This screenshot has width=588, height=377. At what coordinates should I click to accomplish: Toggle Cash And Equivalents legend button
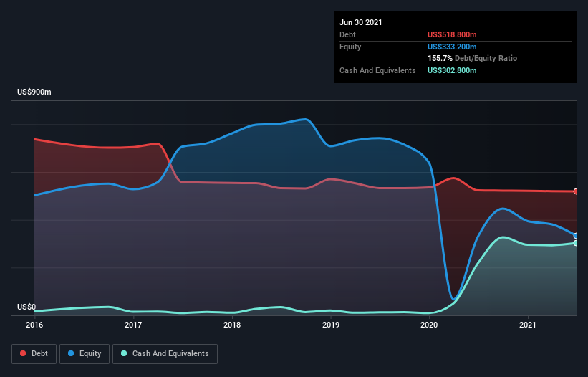click(x=165, y=354)
